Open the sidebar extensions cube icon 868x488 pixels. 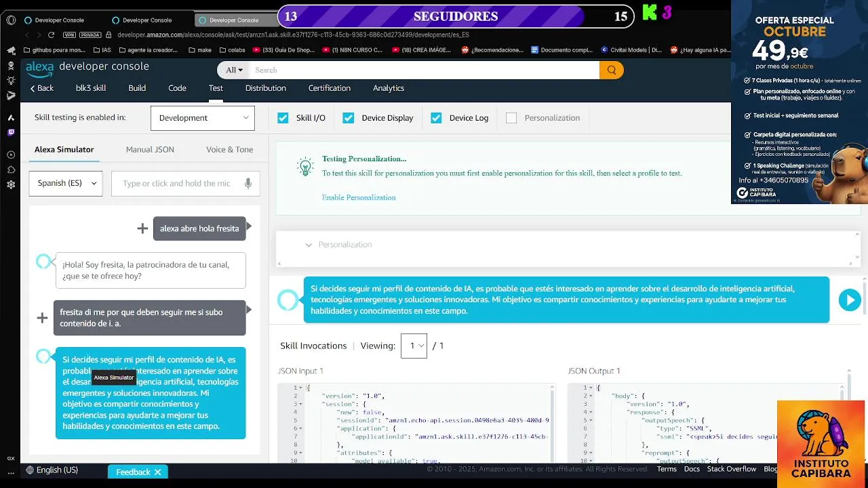click(11, 169)
